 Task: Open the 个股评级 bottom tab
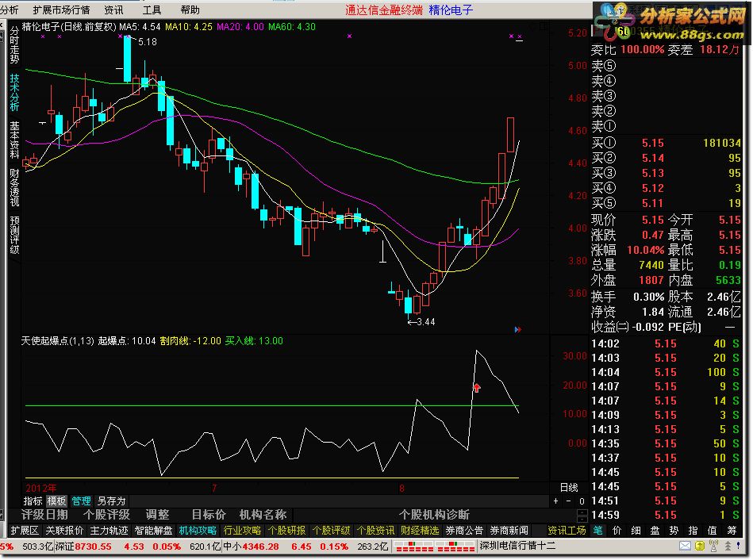(x=331, y=531)
